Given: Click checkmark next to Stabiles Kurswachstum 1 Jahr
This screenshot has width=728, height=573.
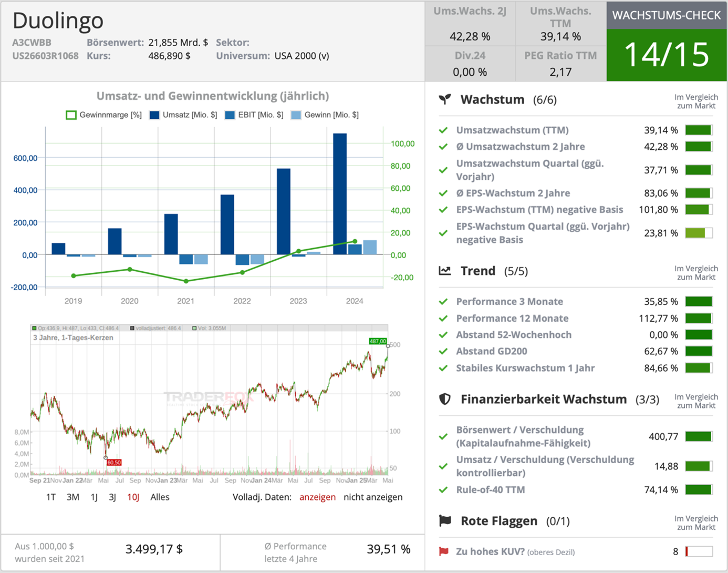Looking at the screenshot, I should [x=443, y=368].
